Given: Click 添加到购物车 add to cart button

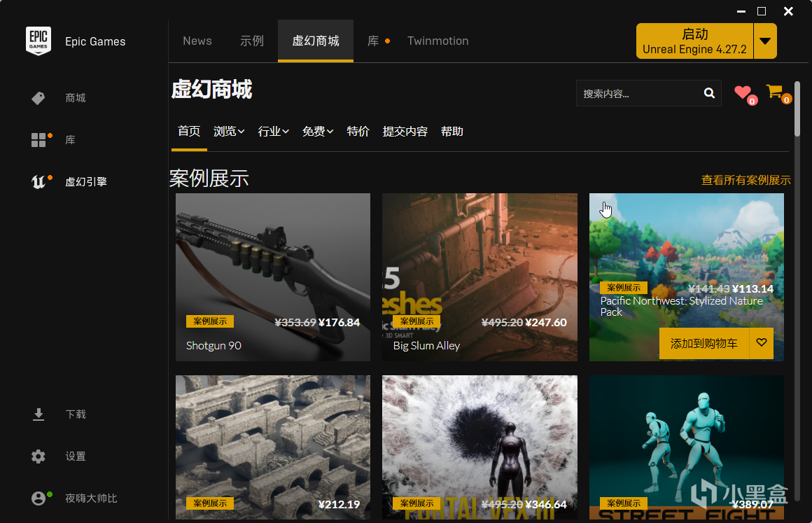Looking at the screenshot, I should coord(704,343).
